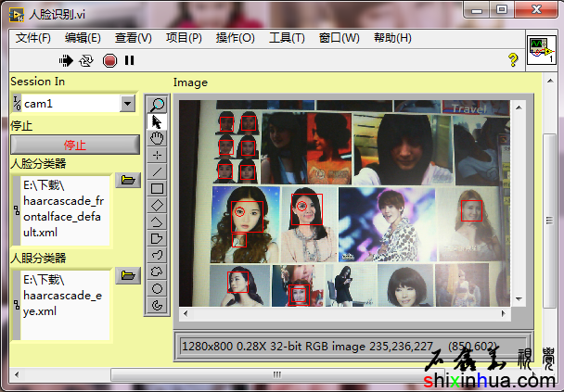Toggle the Pause execution button
Viewport: 564px width, 392px height.
point(129,60)
